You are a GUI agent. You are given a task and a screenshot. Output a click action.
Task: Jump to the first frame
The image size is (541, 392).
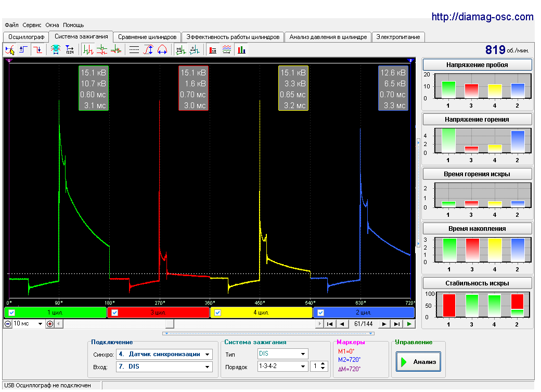pos(330,324)
